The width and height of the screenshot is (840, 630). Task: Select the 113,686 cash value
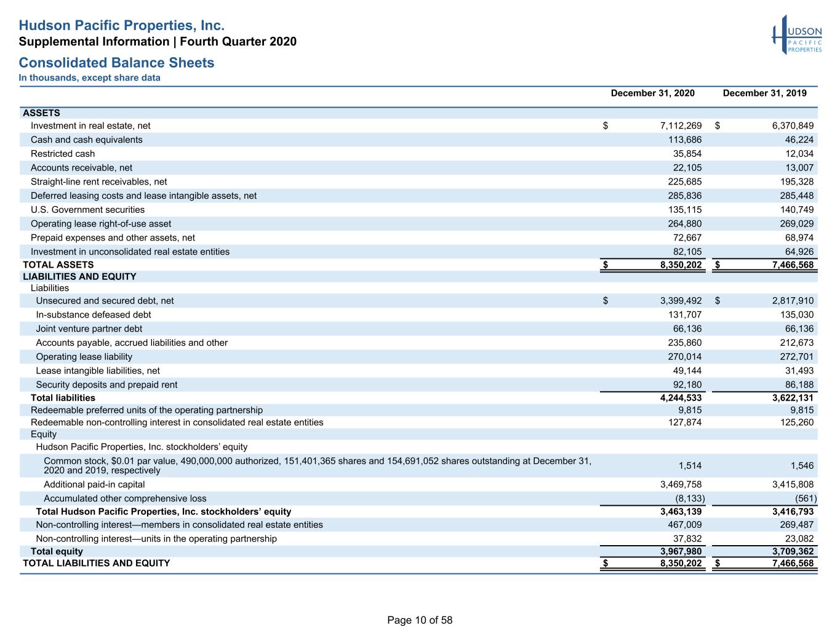click(684, 140)
